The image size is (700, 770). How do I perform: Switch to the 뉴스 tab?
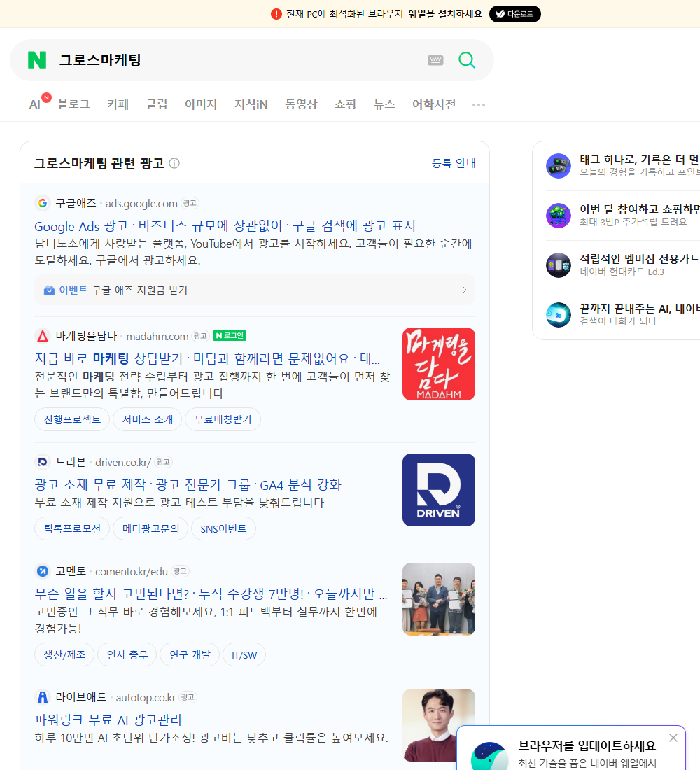click(384, 104)
